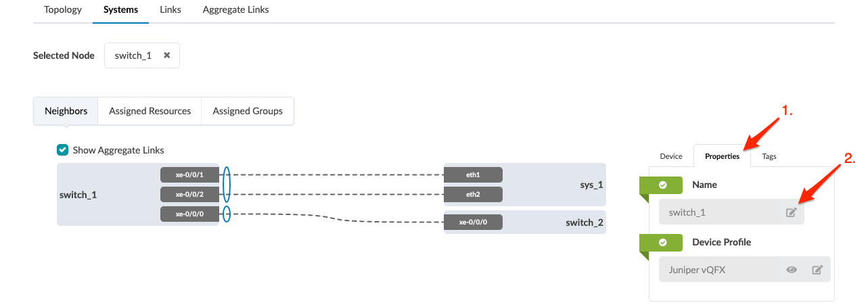This screenshot has height=307, width=868.
Task: Click the aggregate link oval on xe-0/0/1 and xe-0/0/2
Action: coord(227,184)
